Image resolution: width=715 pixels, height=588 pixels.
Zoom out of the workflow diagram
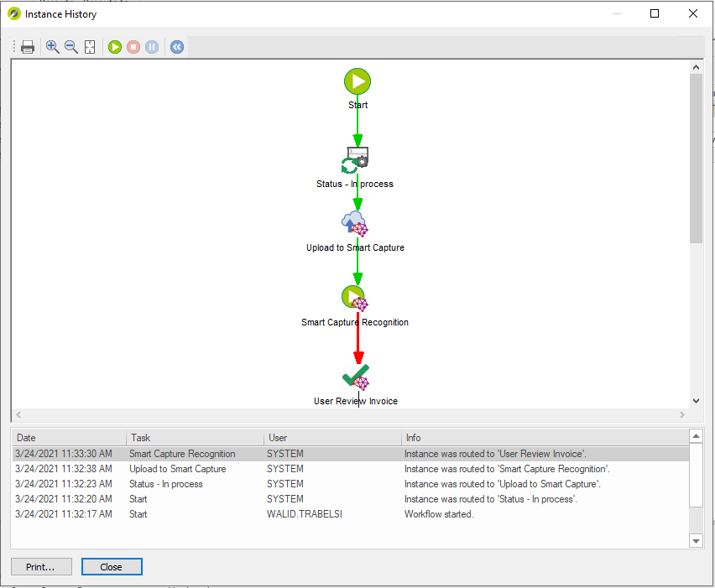(71, 47)
